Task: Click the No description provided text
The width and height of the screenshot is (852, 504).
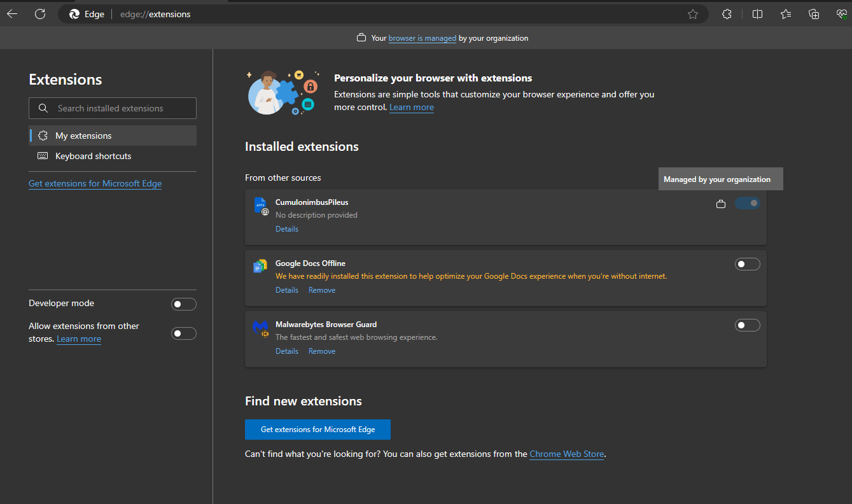Action: pos(316,215)
